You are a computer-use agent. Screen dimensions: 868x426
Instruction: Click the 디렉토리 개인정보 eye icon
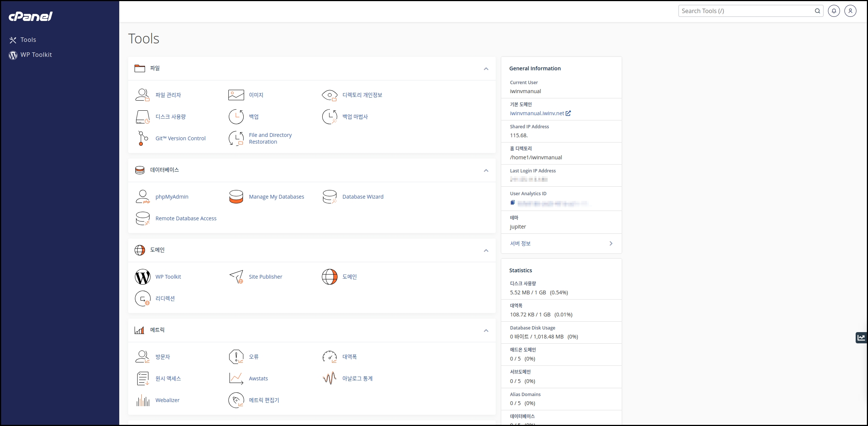click(329, 95)
